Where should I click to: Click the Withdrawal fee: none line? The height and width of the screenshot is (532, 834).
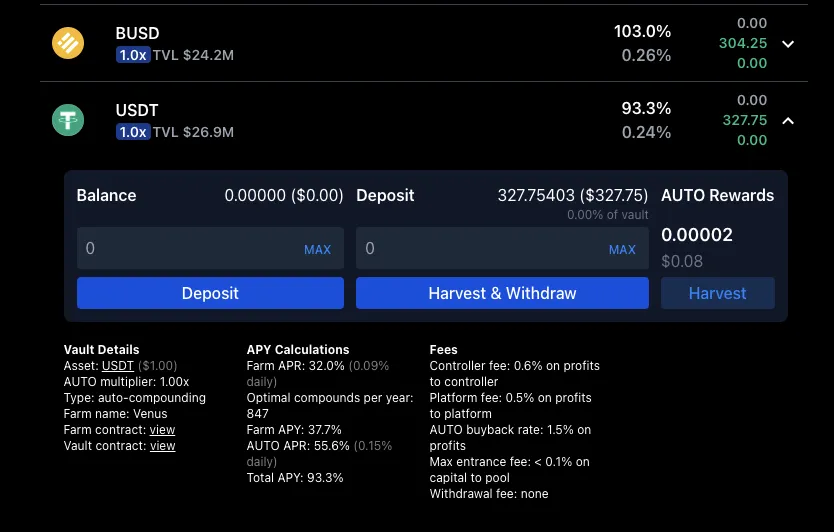tap(489, 494)
